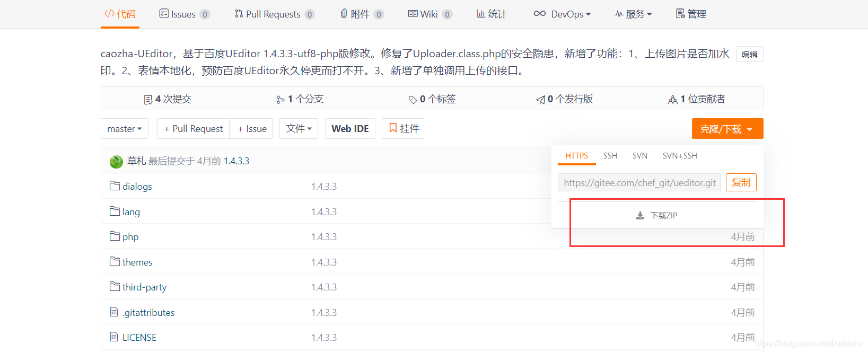This screenshot has height=353, width=868.
Task: Open commit 1.4.3.3 for dialogs row
Action: [324, 187]
